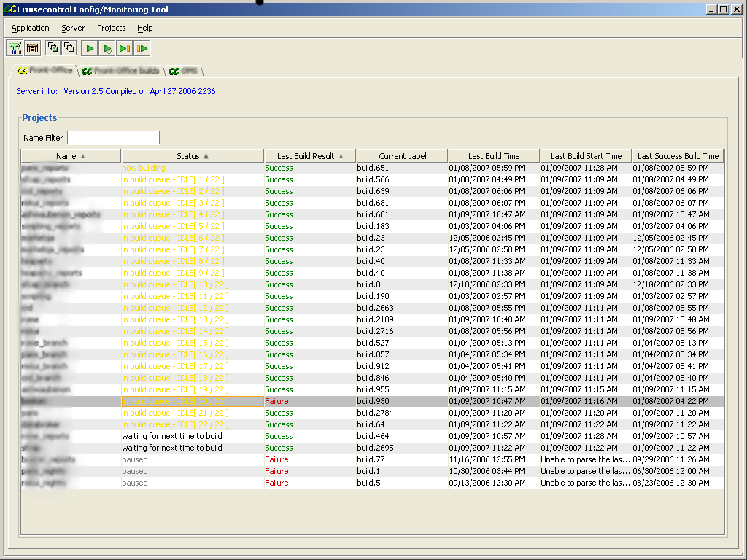Switch to the third server tab

(x=183, y=71)
